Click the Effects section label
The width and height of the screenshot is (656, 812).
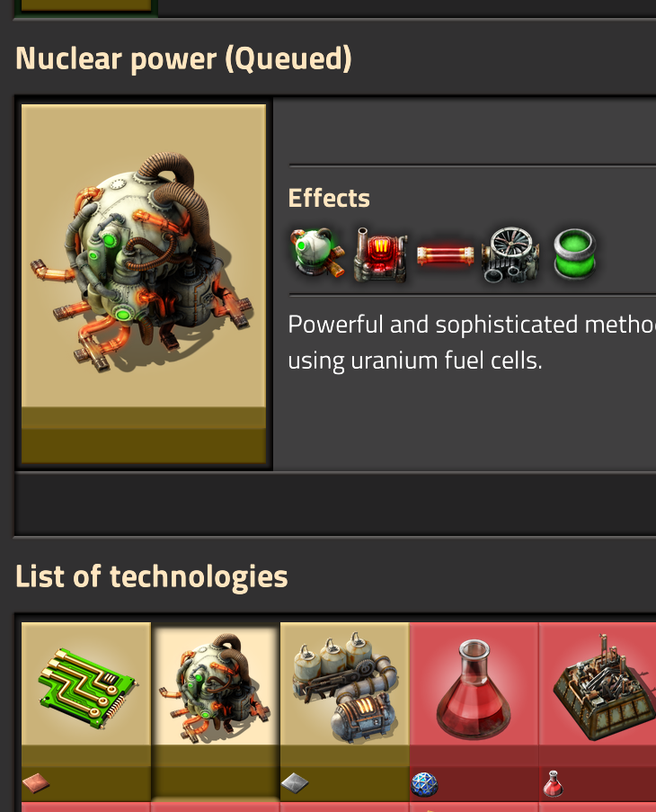tap(329, 198)
